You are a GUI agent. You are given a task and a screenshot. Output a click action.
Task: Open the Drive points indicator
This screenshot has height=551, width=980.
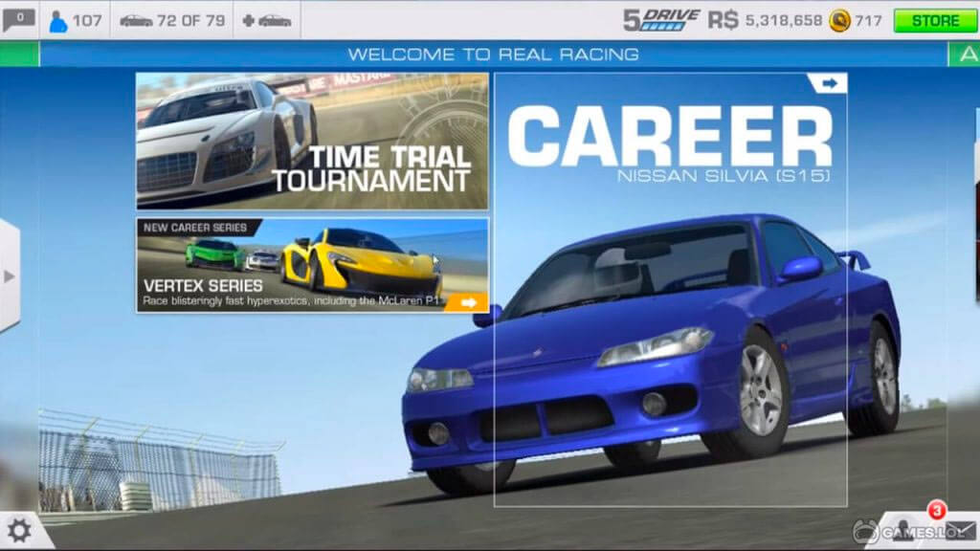pos(662,20)
